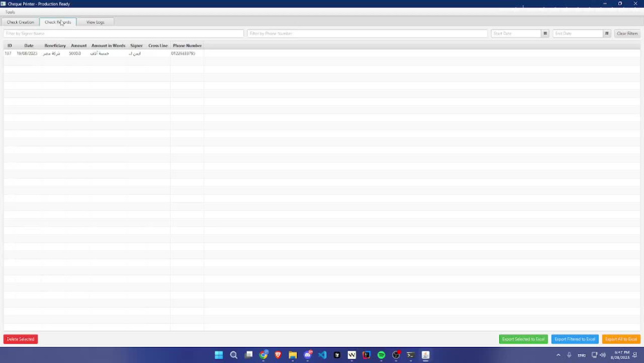644x363 pixels.
Task: Focus the Filter by Signer Name field
Action: click(x=124, y=34)
